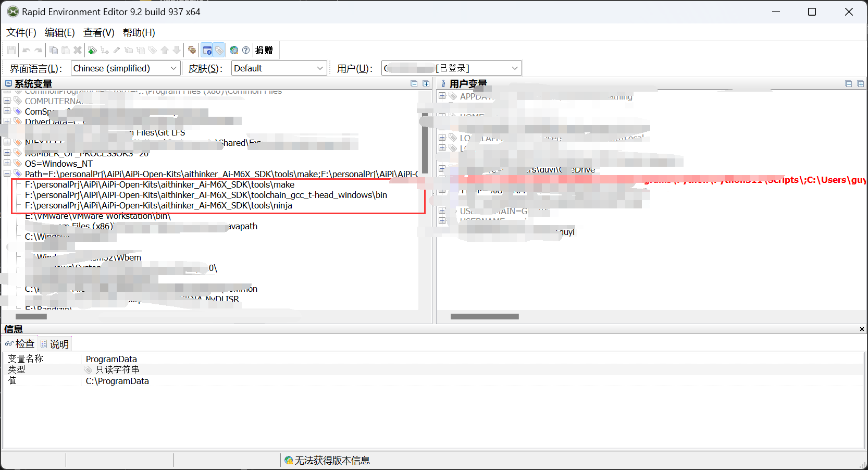Close the 信息 panel with the x
The width and height of the screenshot is (868, 470).
862,329
